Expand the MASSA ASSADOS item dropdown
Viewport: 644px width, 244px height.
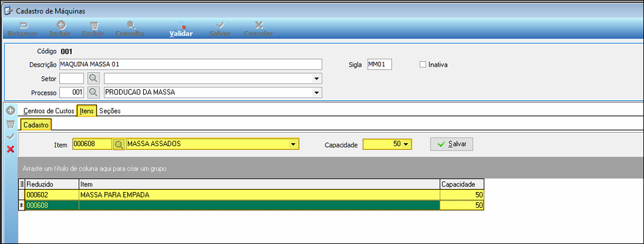(x=293, y=144)
